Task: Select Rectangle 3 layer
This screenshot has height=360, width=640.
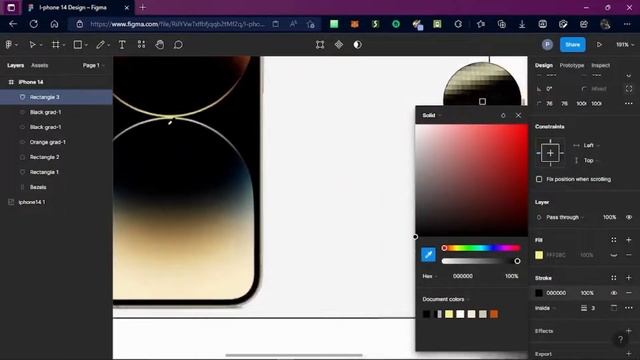Action: (x=56, y=97)
